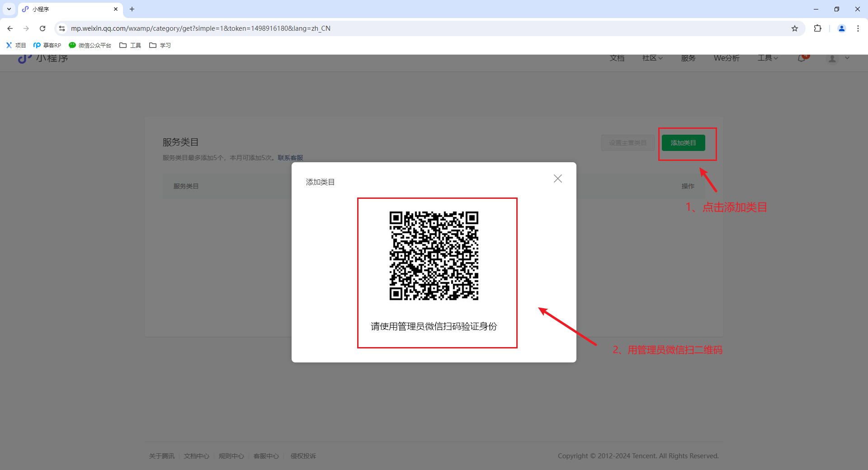Click the 操作 column header
Screen dimensions: 868x470
688,186
